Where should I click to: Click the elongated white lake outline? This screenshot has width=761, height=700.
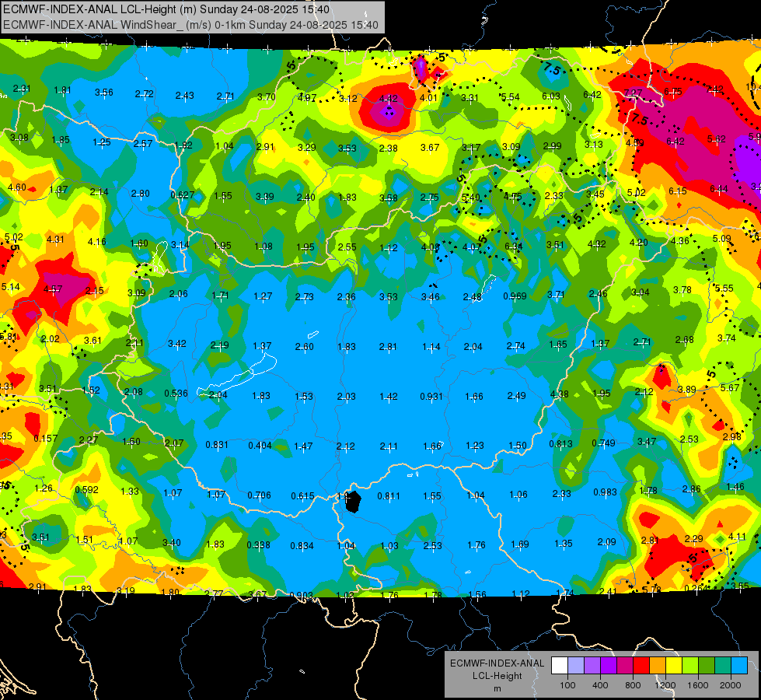click(x=237, y=375)
